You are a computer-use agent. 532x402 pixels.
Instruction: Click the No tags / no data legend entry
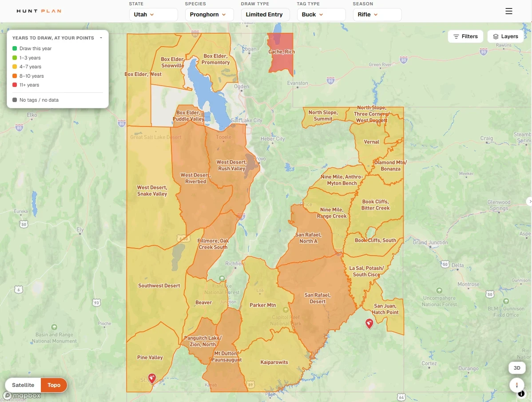click(36, 100)
